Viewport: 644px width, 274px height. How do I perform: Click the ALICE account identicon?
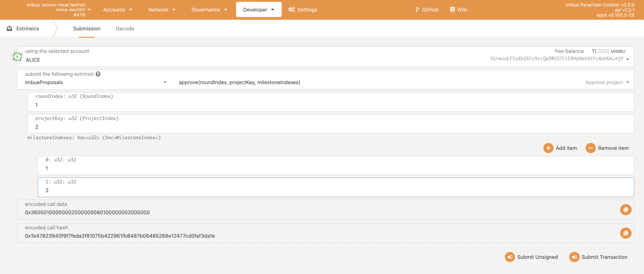17,57
